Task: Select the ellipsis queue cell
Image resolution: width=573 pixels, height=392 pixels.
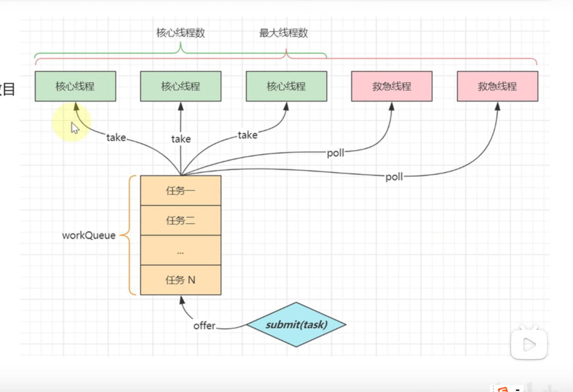Action: coord(181,250)
